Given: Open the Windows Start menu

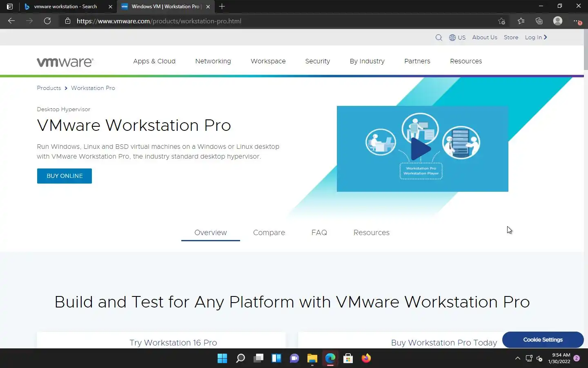Looking at the screenshot, I should [222, 359].
